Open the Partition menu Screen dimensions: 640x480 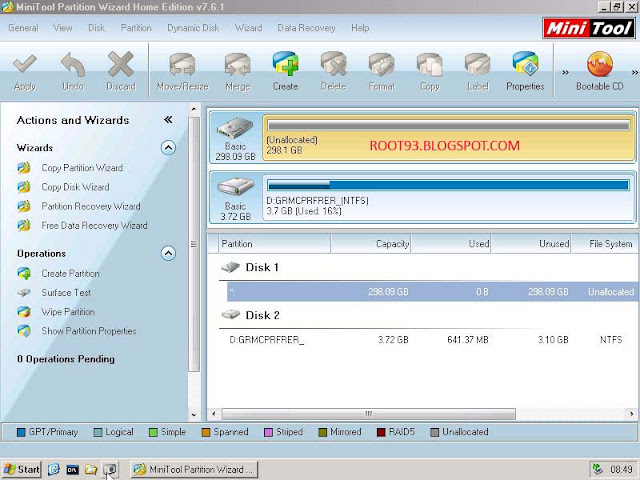[x=136, y=28]
